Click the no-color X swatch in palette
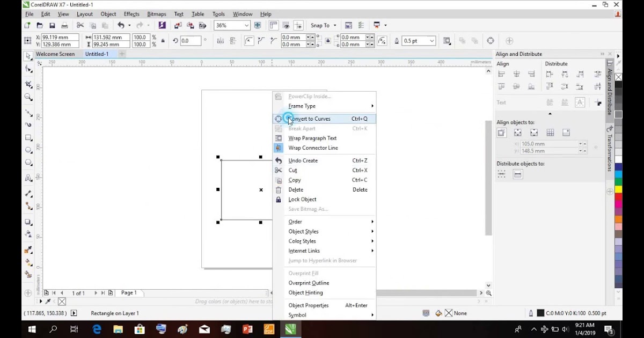Image resolution: width=644 pixels, height=338 pixels. click(619, 77)
